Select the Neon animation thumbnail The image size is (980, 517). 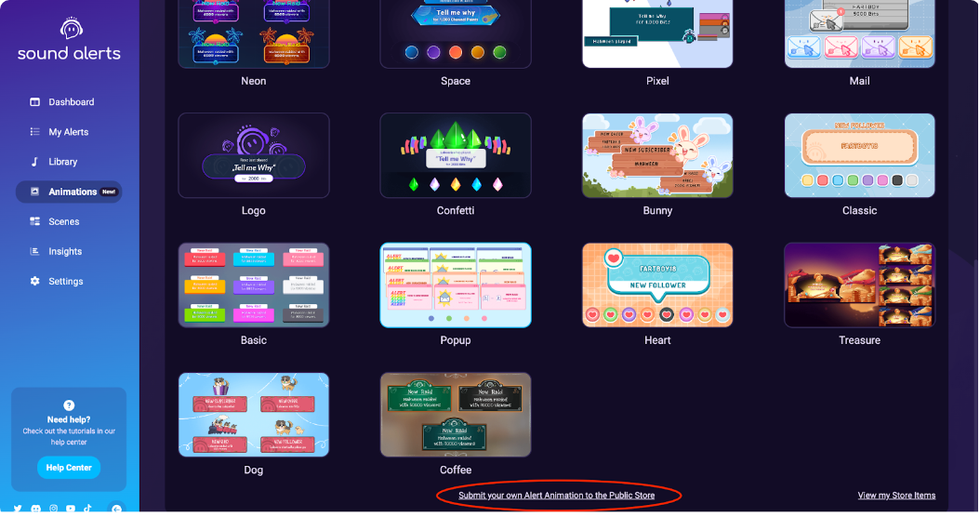pos(254,33)
